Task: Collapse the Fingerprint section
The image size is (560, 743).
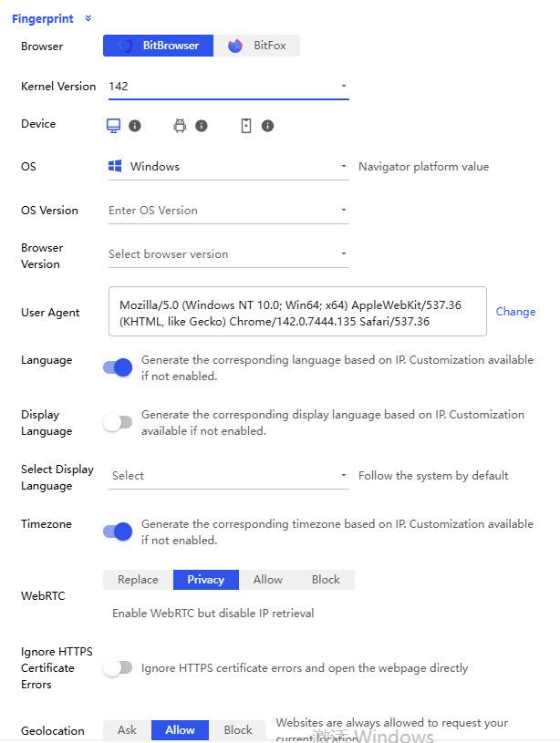Action: click(87, 17)
